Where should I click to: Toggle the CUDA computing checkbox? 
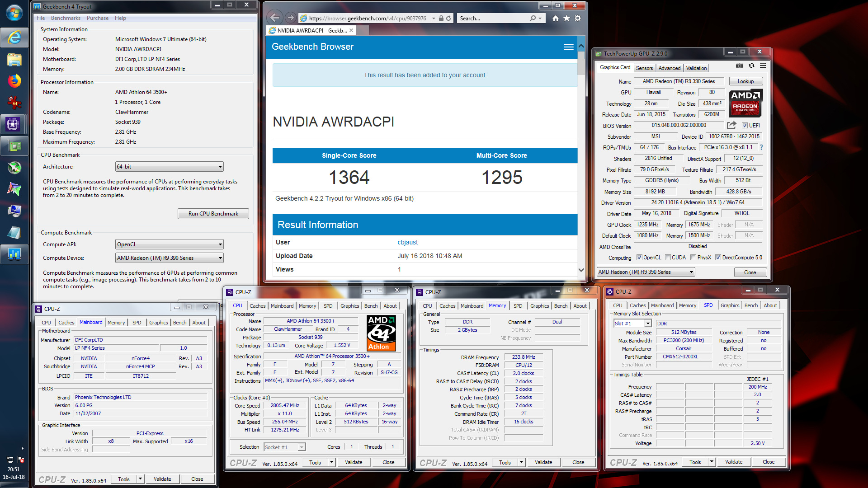668,258
